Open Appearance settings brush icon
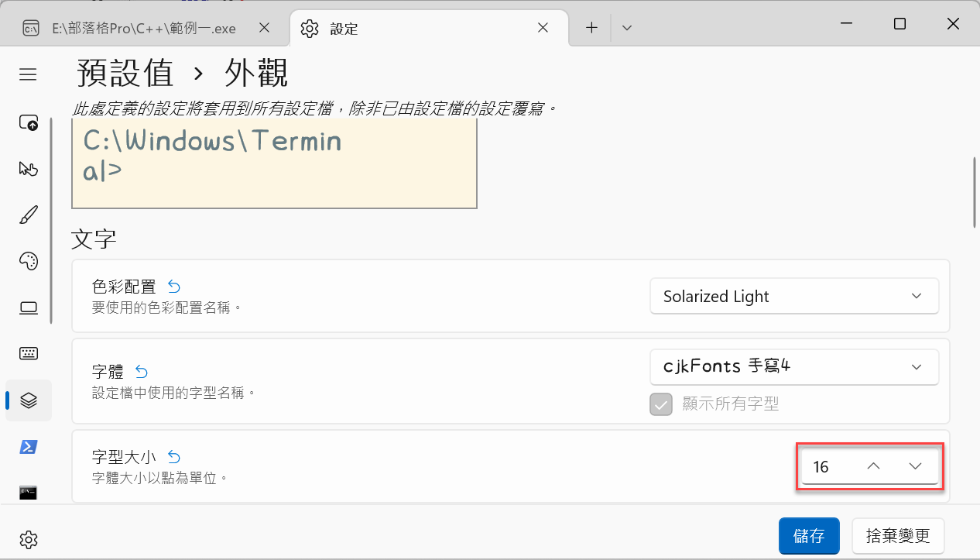 pyautogui.click(x=29, y=215)
